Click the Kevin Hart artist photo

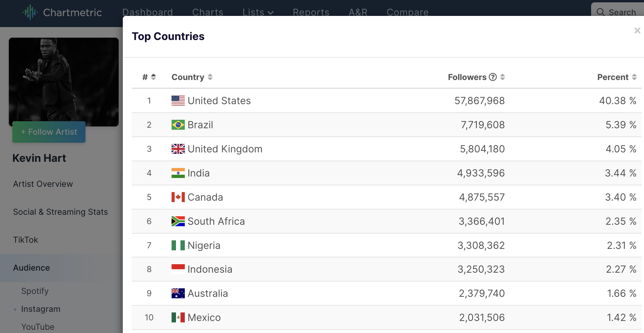64,82
